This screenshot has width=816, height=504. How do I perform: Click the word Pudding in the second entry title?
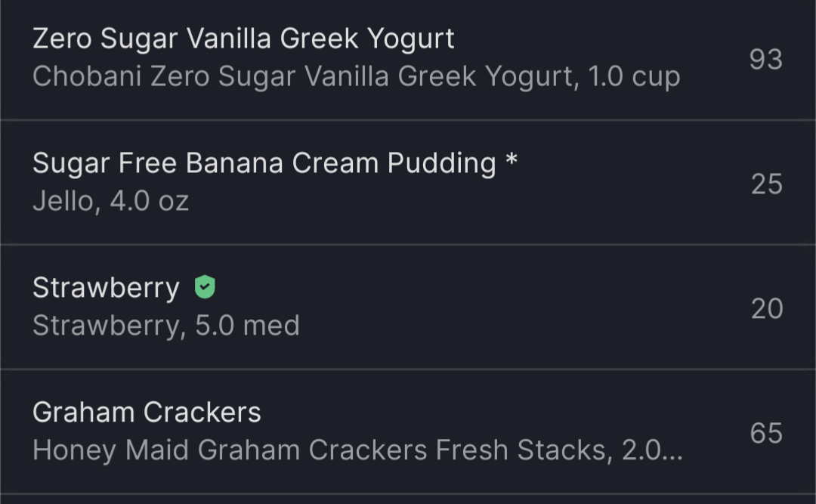pyautogui.click(x=441, y=163)
